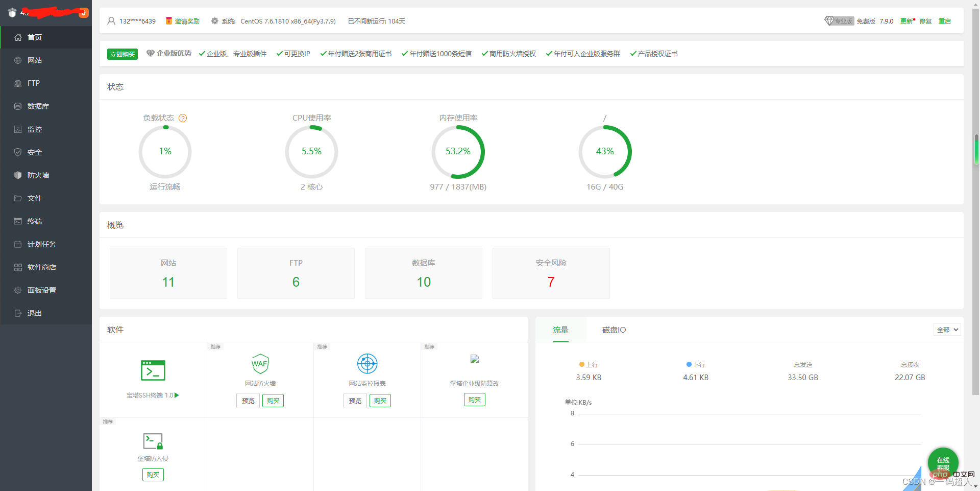Click the 更新 update link
The height and width of the screenshot is (491, 980).
point(907,21)
